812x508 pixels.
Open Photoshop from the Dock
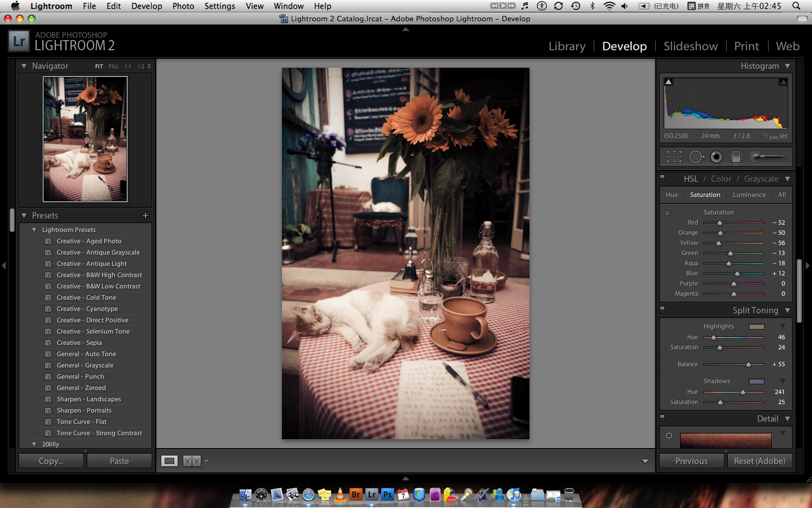tap(387, 494)
